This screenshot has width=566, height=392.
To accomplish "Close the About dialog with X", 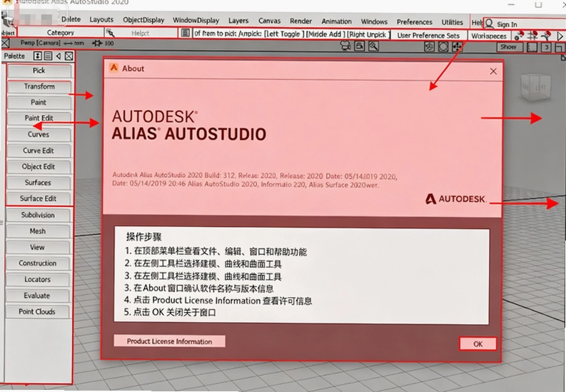I will [x=493, y=71].
